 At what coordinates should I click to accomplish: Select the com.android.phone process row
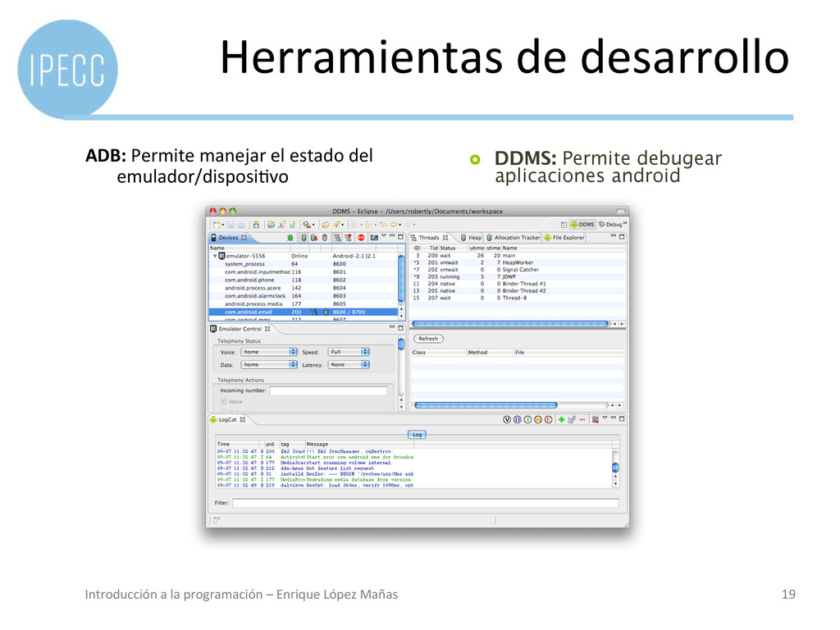pyautogui.click(x=304, y=280)
